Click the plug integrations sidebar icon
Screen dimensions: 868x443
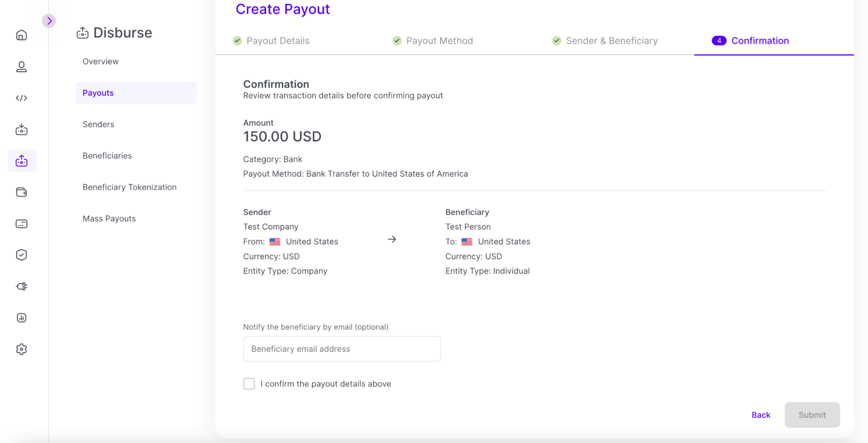pyautogui.click(x=21, y=286)
